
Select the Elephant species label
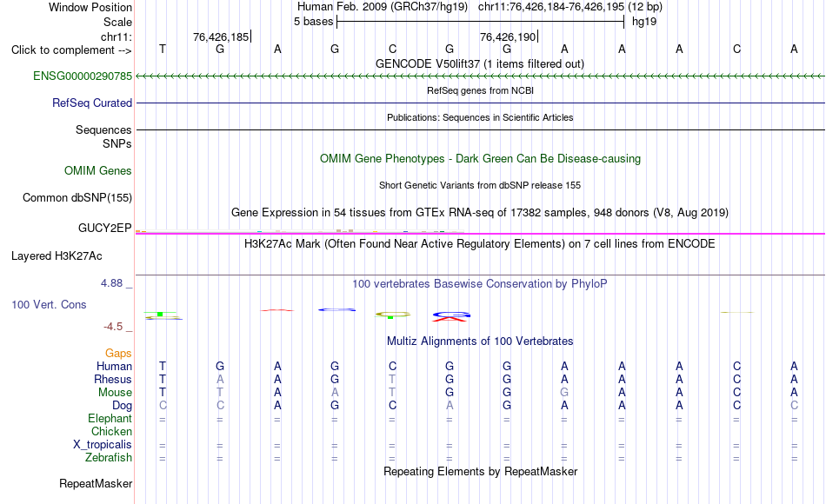110,418
